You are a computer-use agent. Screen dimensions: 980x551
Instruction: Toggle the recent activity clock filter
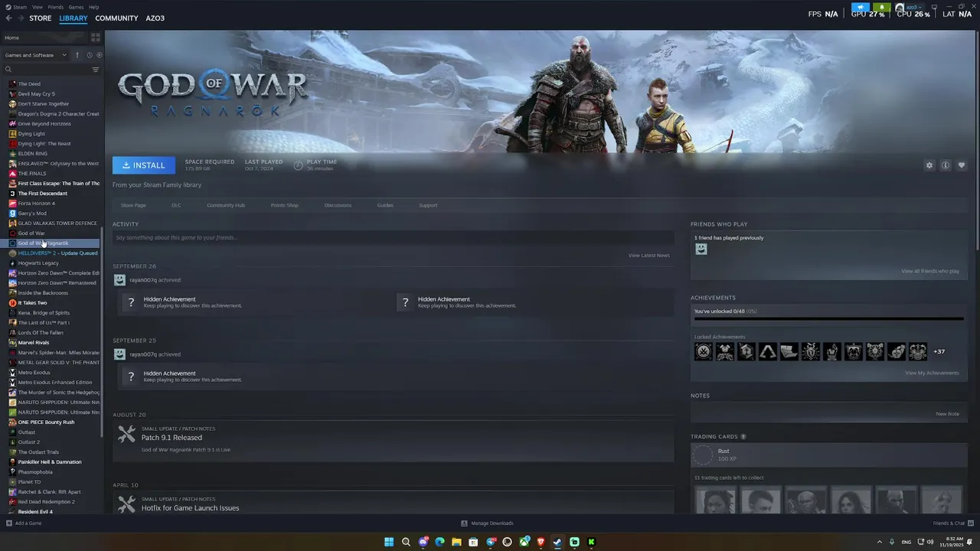pyautogui.click(x=89, y=55)
